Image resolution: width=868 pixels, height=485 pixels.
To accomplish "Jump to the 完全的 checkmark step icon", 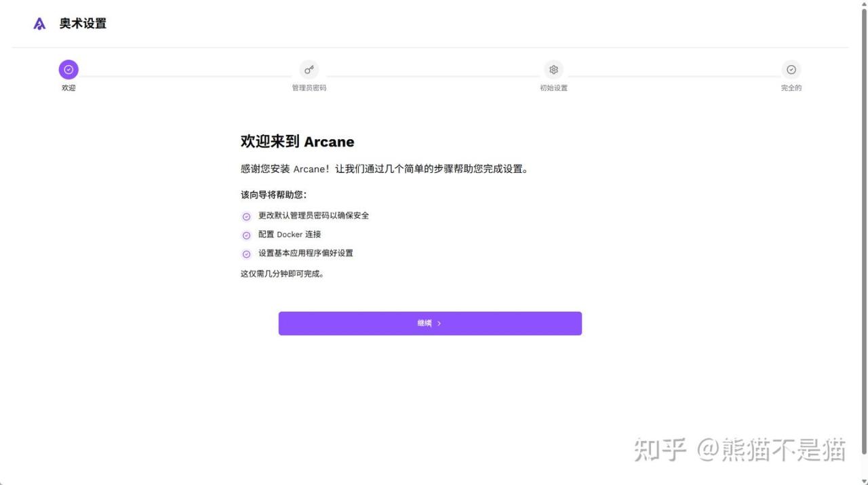I will point(791,69).
